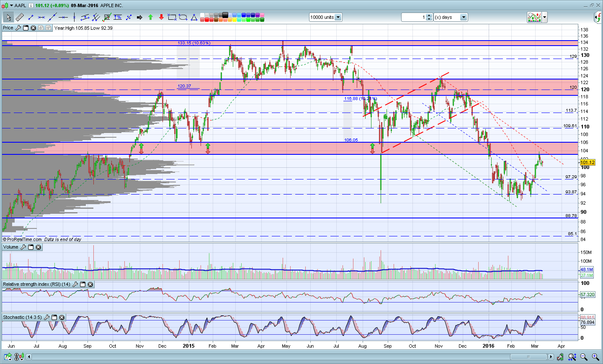Activate the extended trend line tool
Image resolution: width=603 pixels, height=364 pixels.
[52, 17]
